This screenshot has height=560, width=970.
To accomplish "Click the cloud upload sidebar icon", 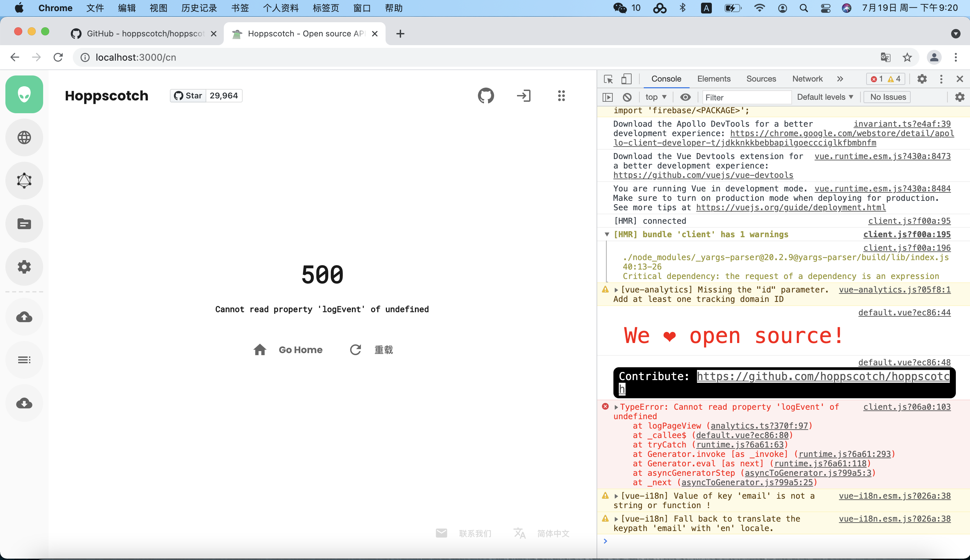I will 24,316.
